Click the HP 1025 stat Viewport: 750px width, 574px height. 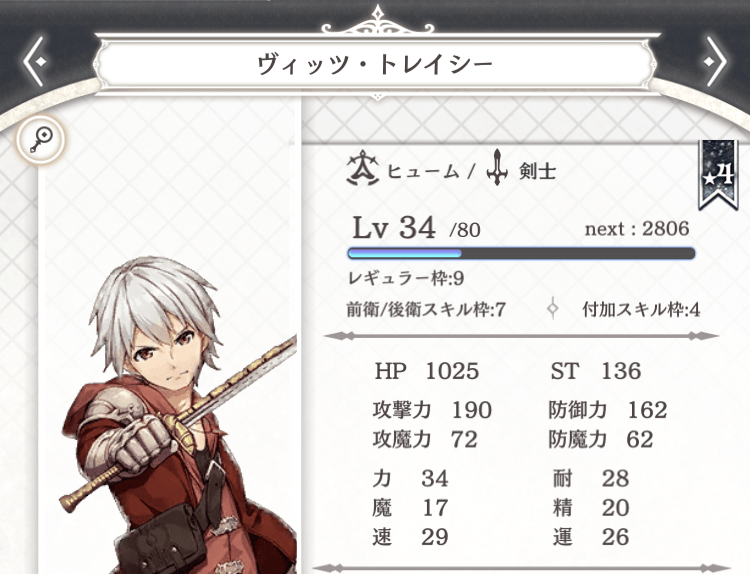click(x=427, y=371)
